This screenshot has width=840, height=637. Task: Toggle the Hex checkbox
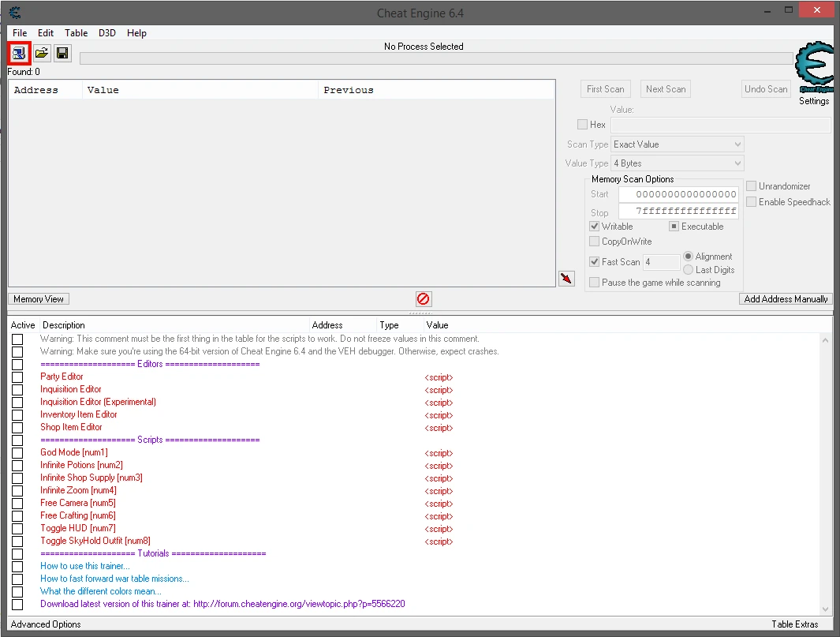pos(582,125)
